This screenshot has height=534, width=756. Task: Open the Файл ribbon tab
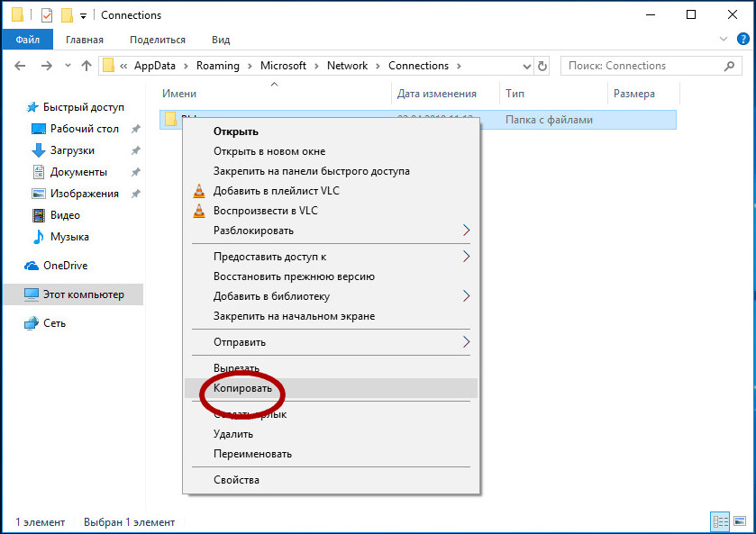click(x=27, y=40)
